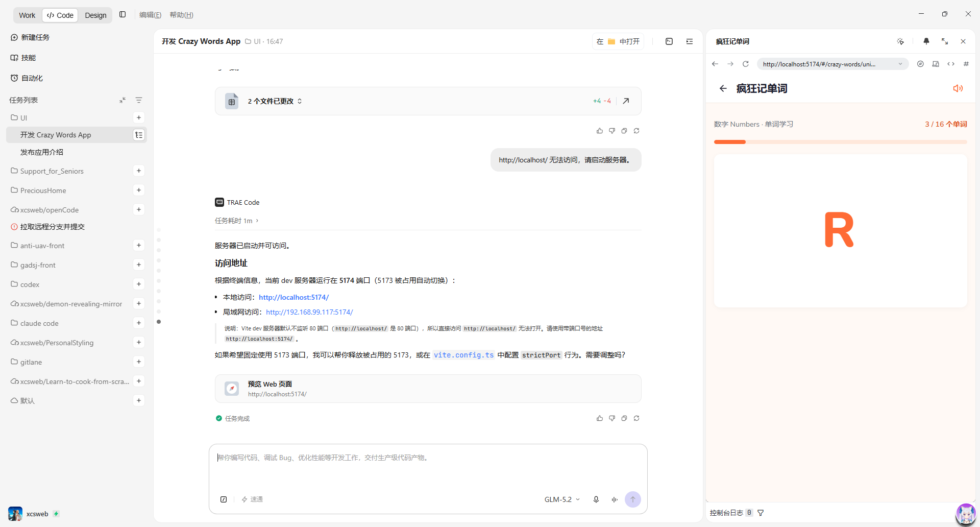The width and height of the screenshot is (980, 527).
Task: Pin the preview panel
Action: click(x=926, y=41)
